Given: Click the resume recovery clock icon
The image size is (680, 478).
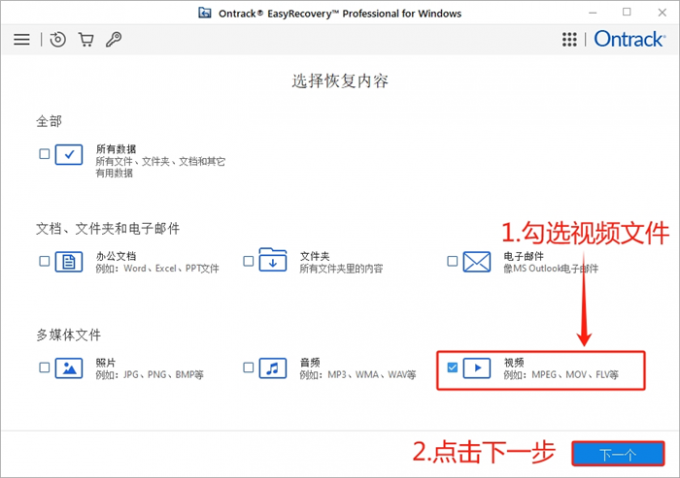Looking at the screenshot, I should [58, 39].
